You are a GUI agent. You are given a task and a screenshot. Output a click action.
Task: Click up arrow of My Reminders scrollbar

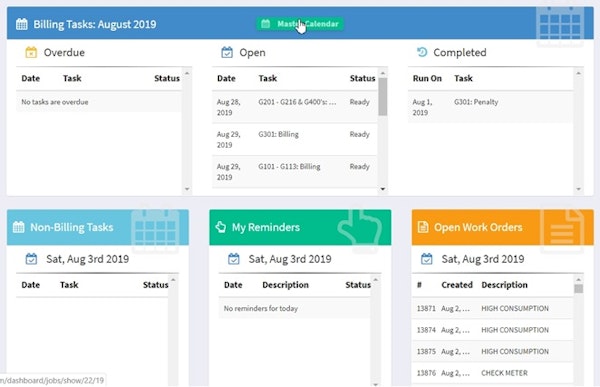point(375,280)
